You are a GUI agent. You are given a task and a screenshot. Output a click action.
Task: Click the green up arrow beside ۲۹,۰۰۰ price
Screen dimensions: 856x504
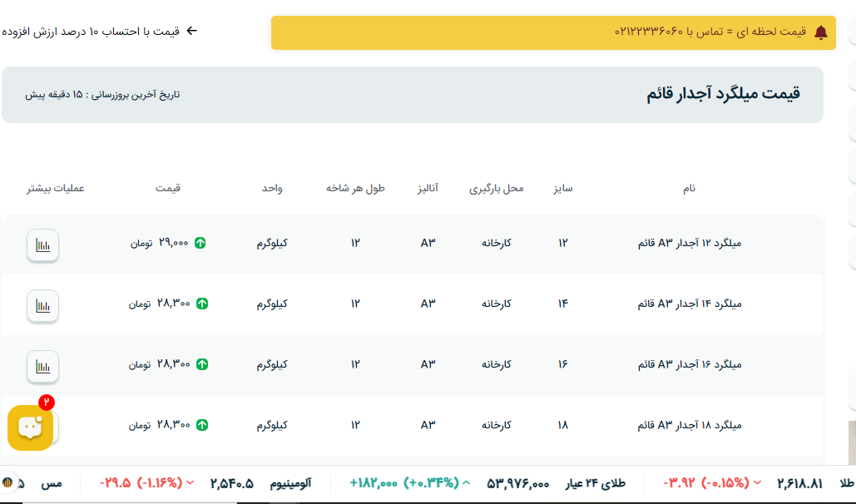(200, 243)
